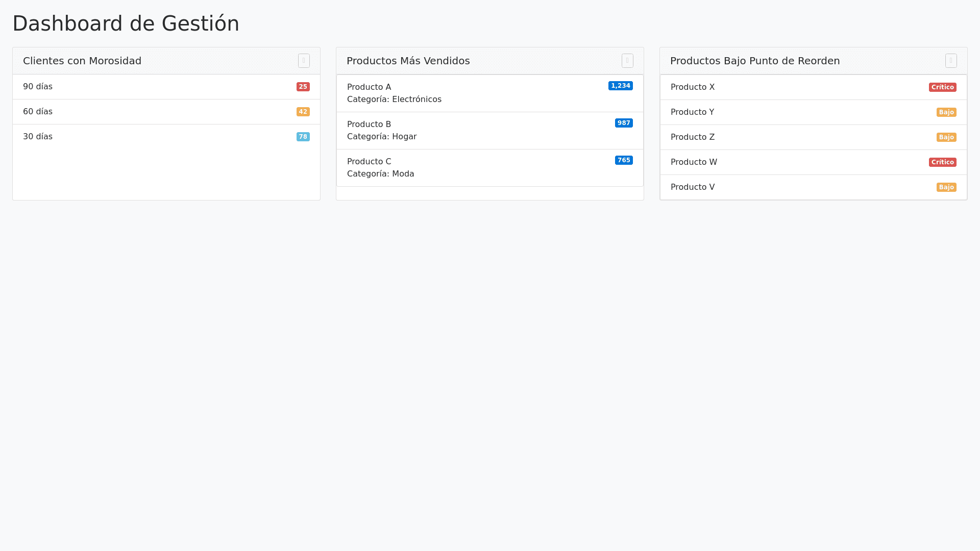The image size is (980, 551).
Task: Click the Clientes con Morosidad panel icon button
Action: (x=304, y=61)
